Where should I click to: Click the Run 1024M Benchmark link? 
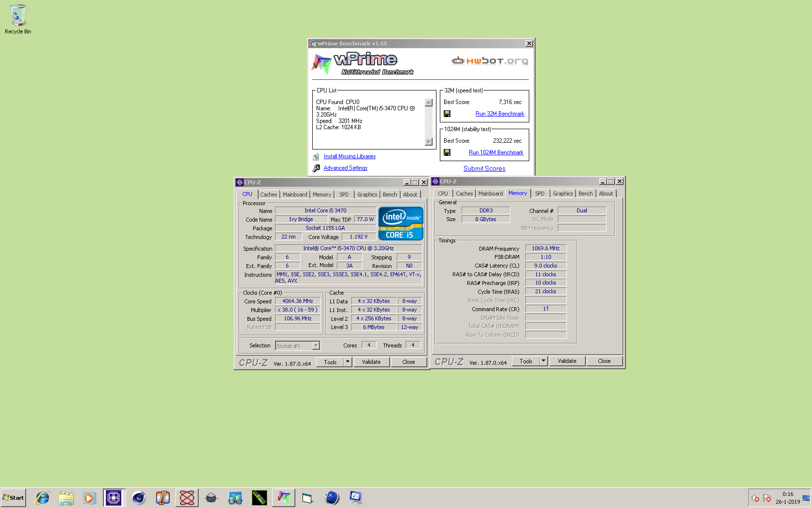click(496, 152)
